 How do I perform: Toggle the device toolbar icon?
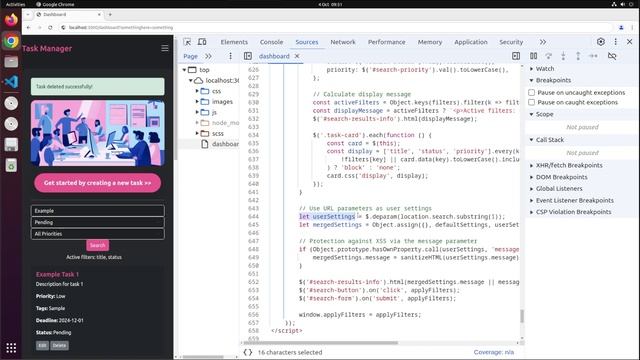point(202,42)
